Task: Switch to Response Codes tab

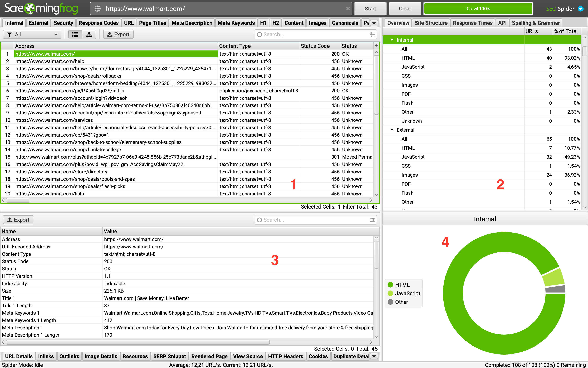Action: 99,23
